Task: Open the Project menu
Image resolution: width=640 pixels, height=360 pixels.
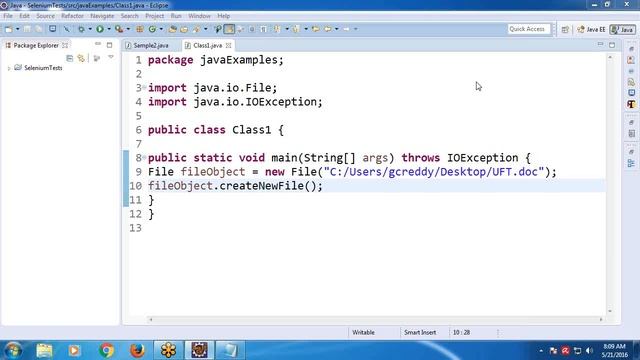Action: pos(154,16)
